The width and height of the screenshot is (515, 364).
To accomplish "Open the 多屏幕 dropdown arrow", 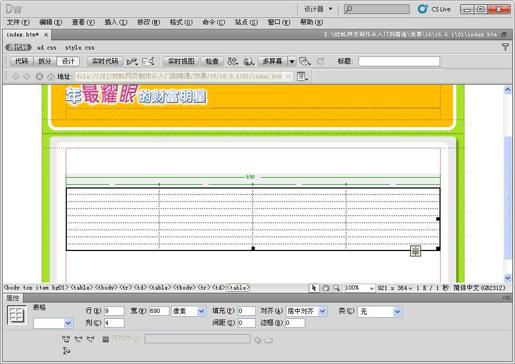I will tap(292, 61).
